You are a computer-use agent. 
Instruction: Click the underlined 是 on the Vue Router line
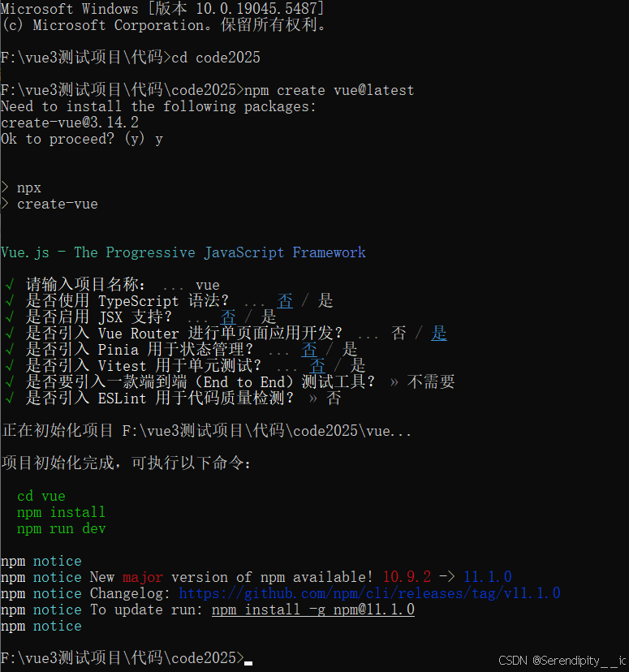439,334
